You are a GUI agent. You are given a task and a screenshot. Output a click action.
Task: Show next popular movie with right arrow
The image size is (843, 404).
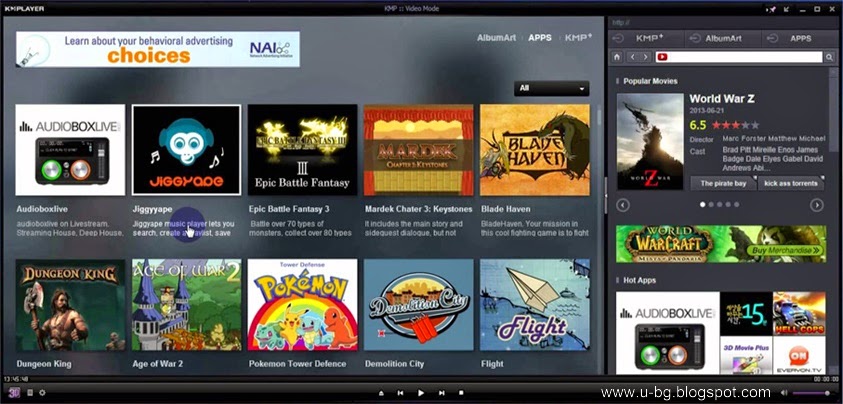pyautogui.click(x=817, y=204)
